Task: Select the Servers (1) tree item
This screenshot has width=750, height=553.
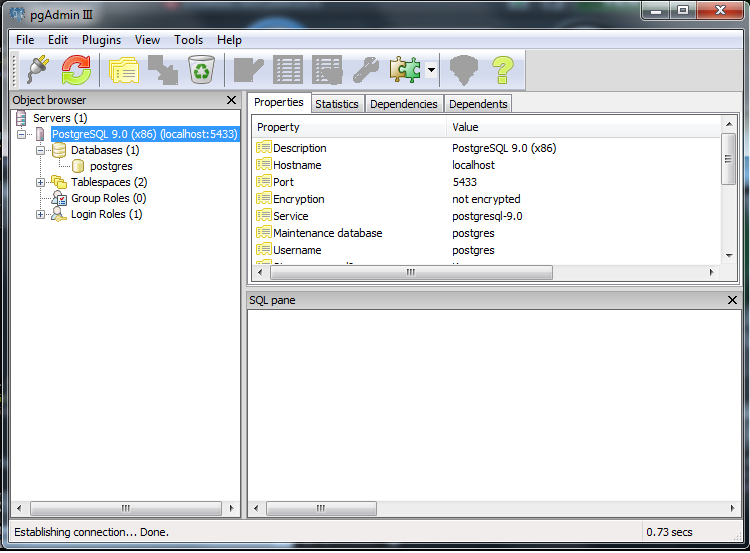Action: pos(60,118)
